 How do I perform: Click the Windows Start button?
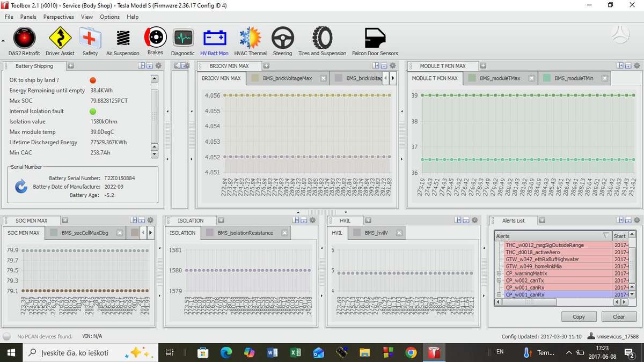(11, 352)
